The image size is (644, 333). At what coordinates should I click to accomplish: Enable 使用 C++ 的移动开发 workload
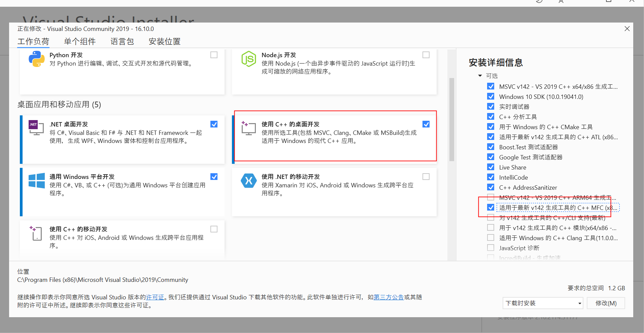214,229
